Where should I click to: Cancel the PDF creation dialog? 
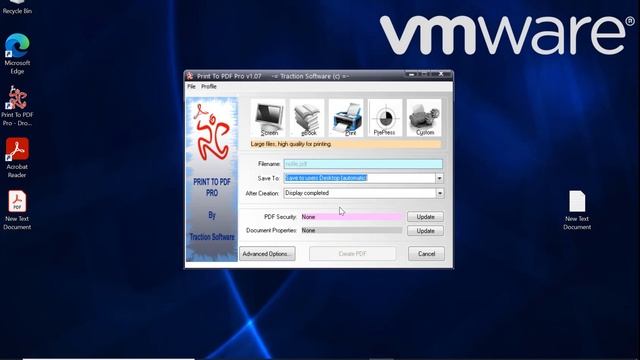point(426,254)
